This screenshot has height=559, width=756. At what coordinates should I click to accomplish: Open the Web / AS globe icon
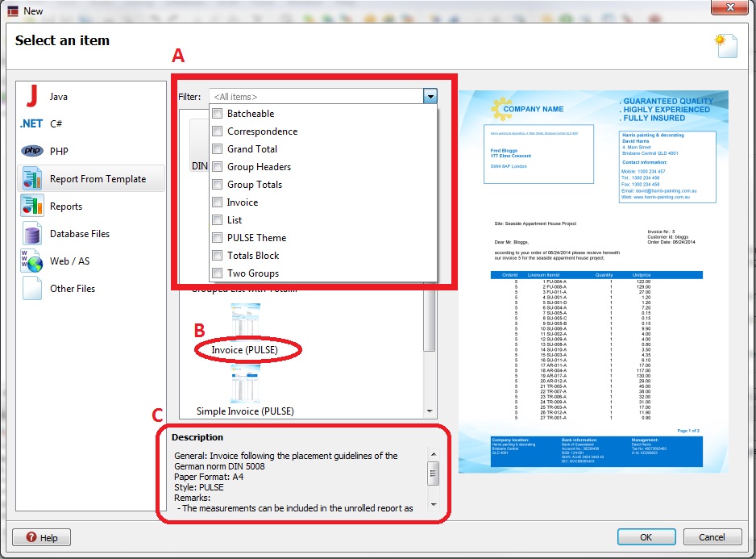point(32,261)
